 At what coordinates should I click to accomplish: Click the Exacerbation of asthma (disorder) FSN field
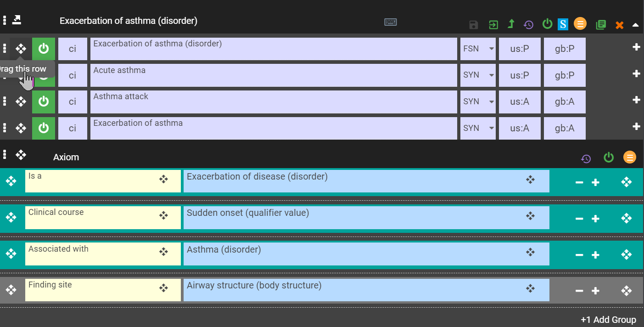[x=274, y=49]
